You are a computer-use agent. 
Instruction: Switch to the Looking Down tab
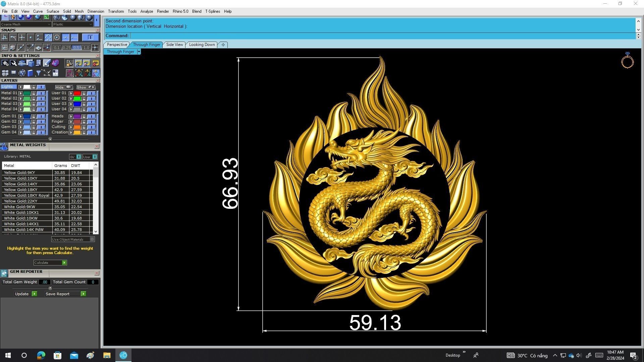202,45
